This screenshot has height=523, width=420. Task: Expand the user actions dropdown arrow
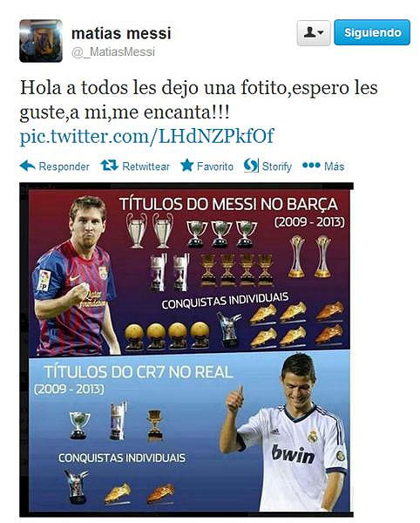tap(321, 33)
